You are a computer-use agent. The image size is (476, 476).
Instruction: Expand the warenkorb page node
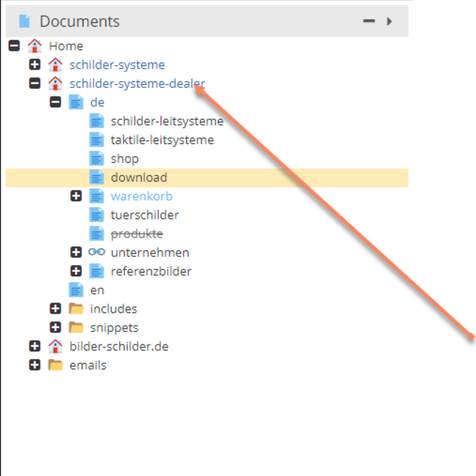click(76, 196)
